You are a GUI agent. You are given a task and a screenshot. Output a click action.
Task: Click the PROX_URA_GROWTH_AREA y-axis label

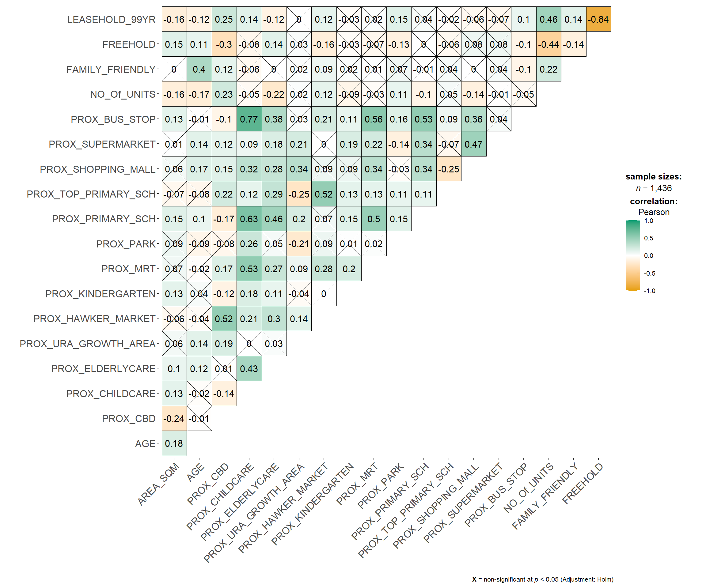click(x=87, y=344)
